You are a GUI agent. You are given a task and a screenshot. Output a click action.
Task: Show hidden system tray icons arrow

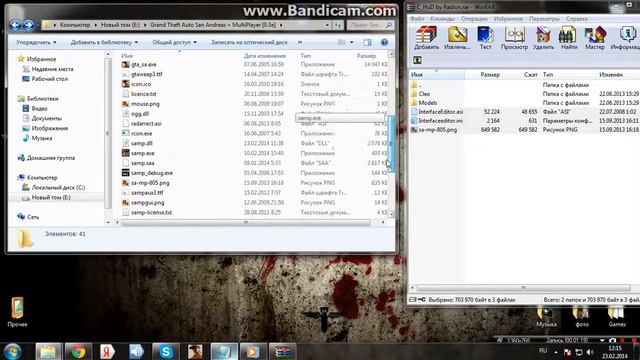(x=556, y=352)
